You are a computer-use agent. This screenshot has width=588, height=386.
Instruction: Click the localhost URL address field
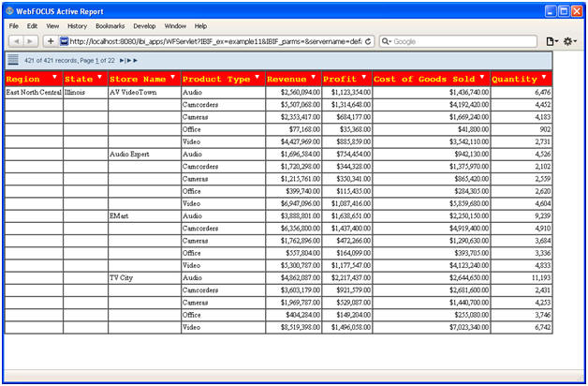point(215,41)
